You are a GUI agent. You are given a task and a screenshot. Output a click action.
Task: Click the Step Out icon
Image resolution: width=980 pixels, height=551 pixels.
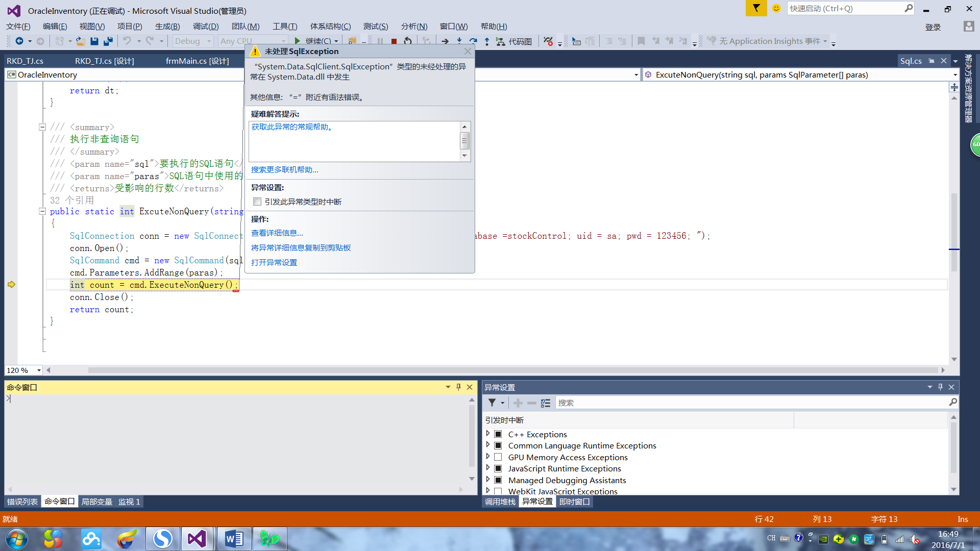pos(487,41)
